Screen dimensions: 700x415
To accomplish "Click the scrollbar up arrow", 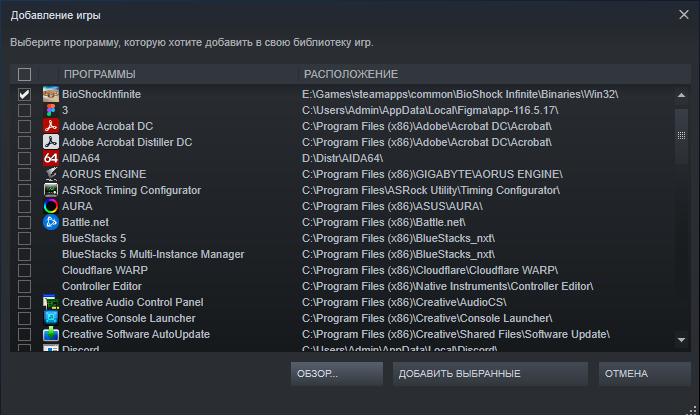I will coord(681,95).
